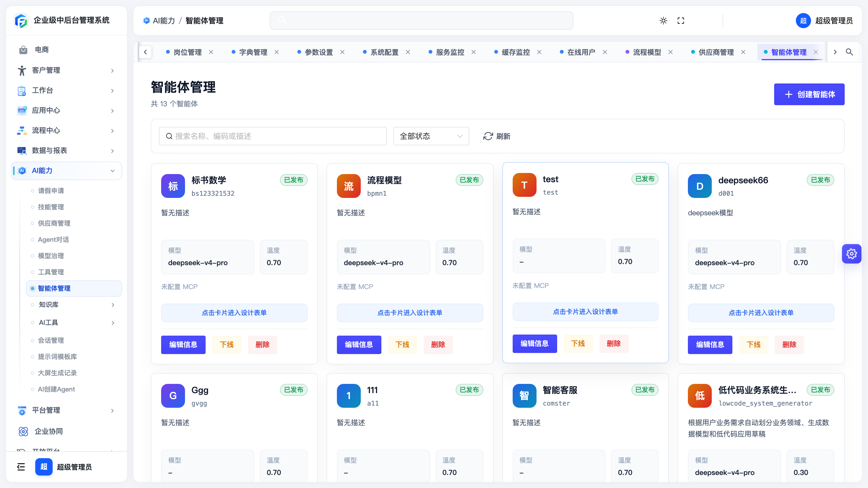The width and height of the screenshot is (868, 488).
Task: Click the lowcode_system_generator code text
Action: coord(765,403)
